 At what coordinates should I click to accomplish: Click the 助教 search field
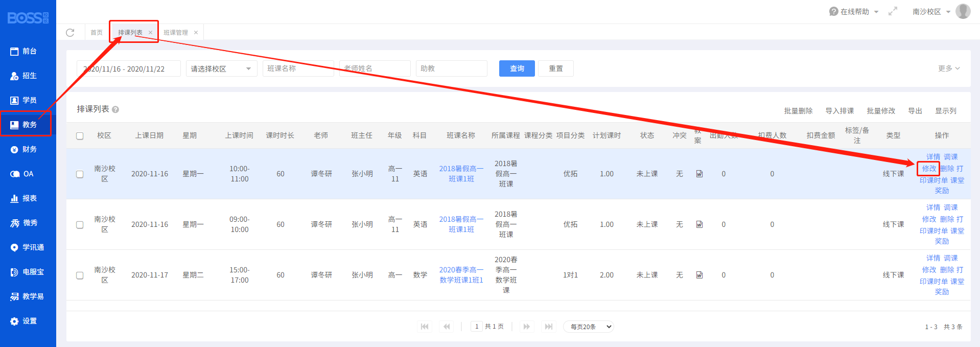[x=452, y=68]
